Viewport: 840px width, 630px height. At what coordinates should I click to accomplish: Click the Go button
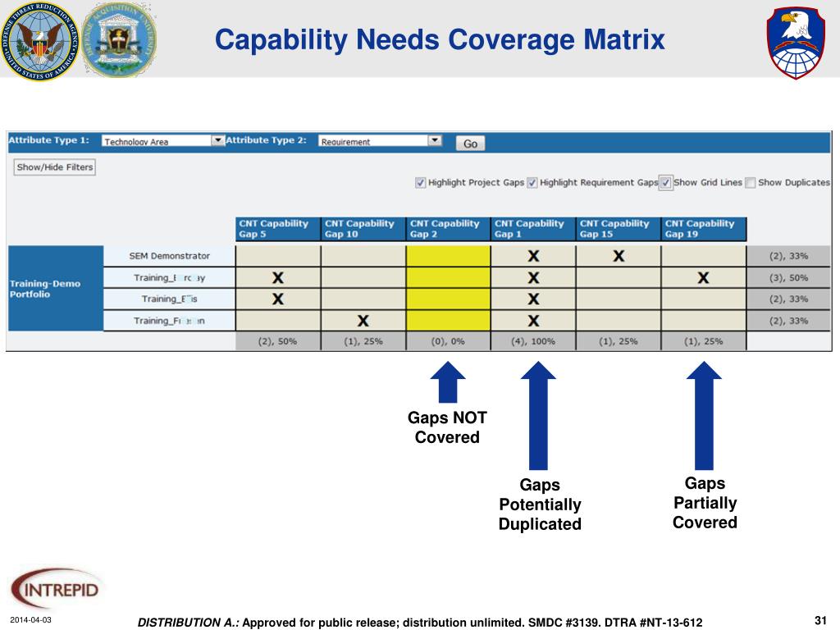coord(470,143)
